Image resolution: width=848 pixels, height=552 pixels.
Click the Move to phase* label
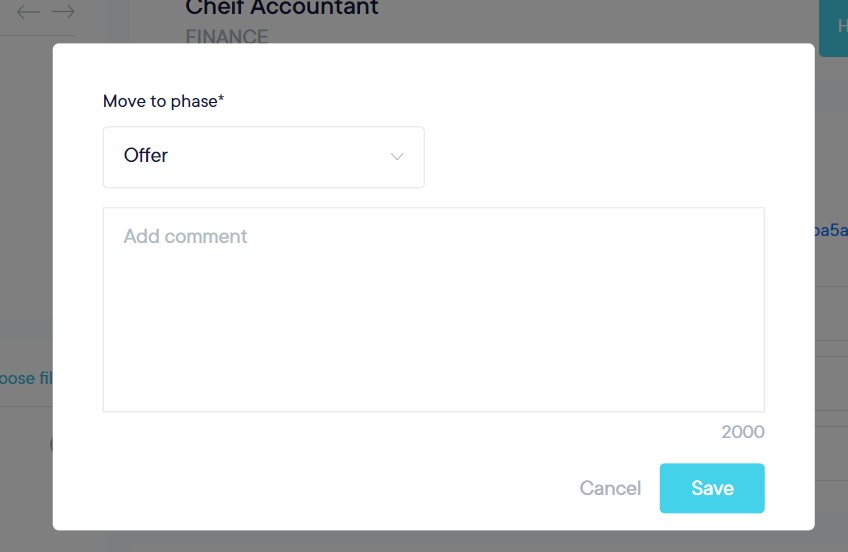pos(163,101)
